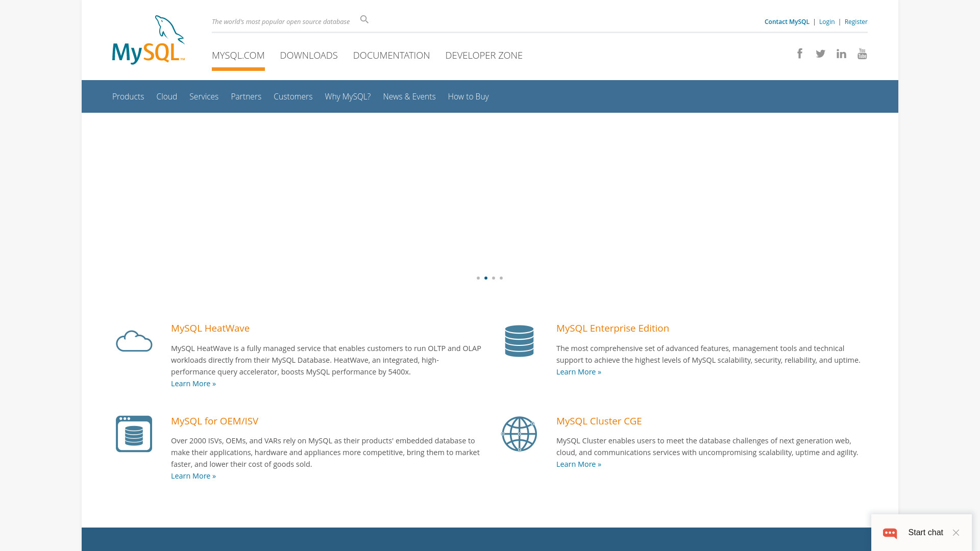Open the MySQL Enterprise Edition heading link
Viewport: 980px width, 551px height.
612,328
